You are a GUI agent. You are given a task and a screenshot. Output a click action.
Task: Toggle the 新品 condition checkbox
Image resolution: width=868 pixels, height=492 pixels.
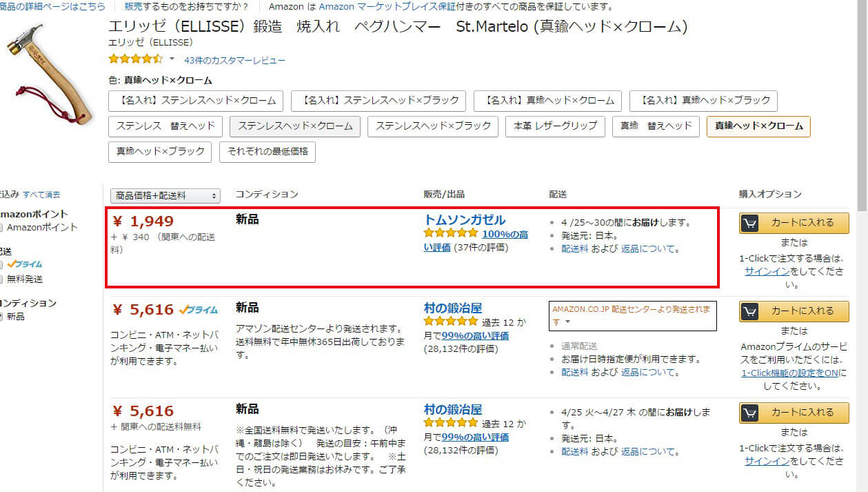[x=2, y=317]
